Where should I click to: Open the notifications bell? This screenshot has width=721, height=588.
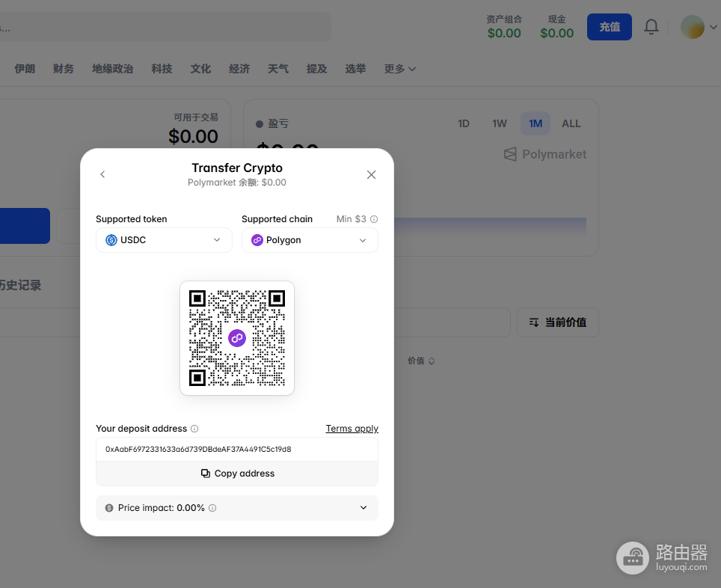coord(651,27)
